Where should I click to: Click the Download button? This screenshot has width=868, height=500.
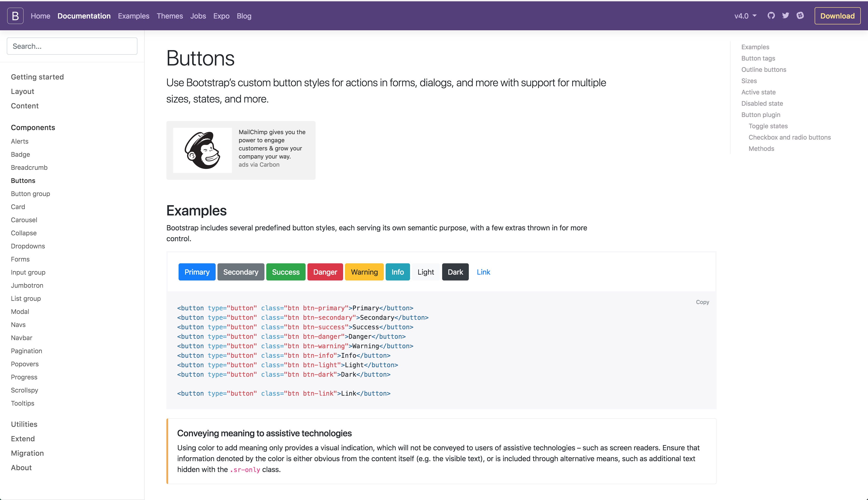pyautogui.click(x=837, y=16)
